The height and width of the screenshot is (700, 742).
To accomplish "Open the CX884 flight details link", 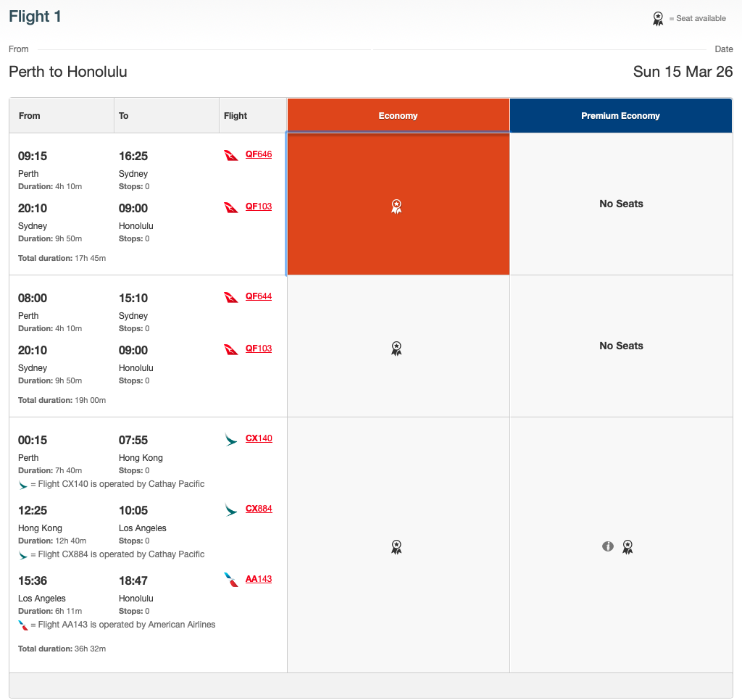I will [x=259, y=509].
